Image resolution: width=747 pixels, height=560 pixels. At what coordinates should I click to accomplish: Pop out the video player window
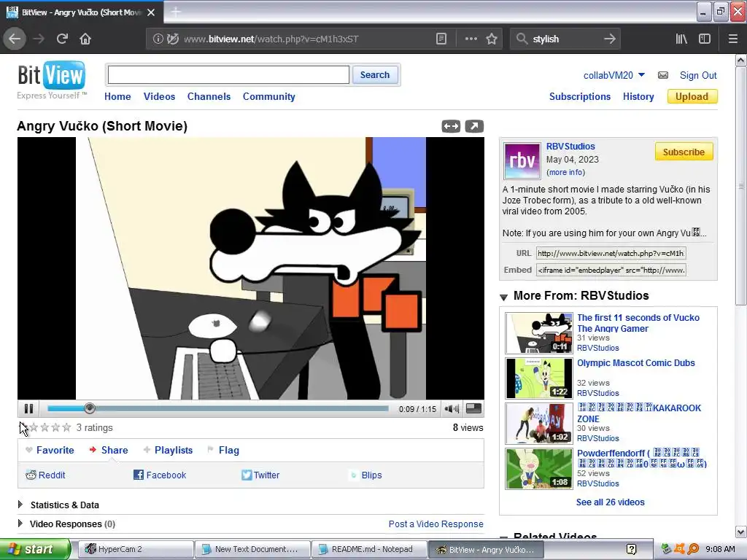click(474, 126)
